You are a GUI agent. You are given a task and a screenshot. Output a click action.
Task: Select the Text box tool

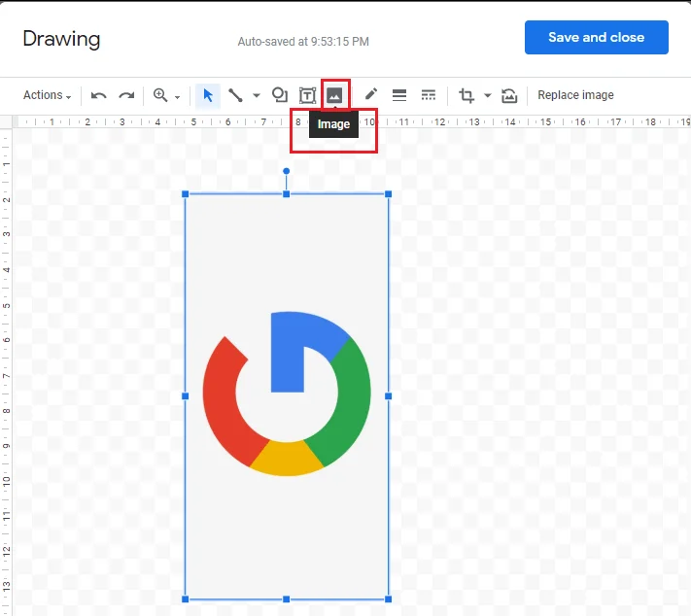tap(307, 95)
